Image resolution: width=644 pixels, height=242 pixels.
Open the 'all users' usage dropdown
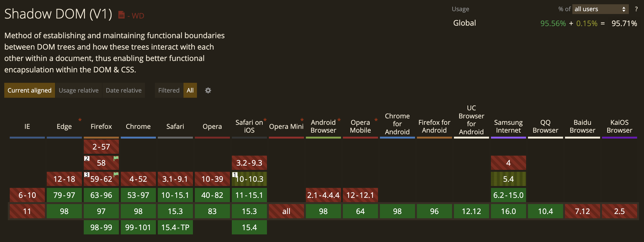600,9
